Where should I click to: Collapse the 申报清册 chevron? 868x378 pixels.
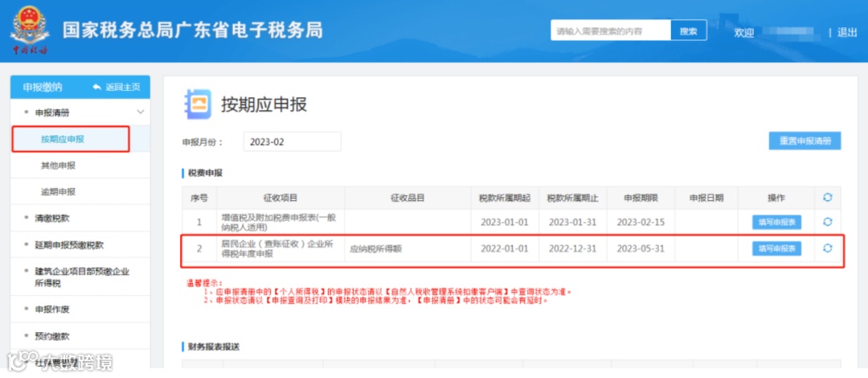pyautogui.click(x=140, y=112)
